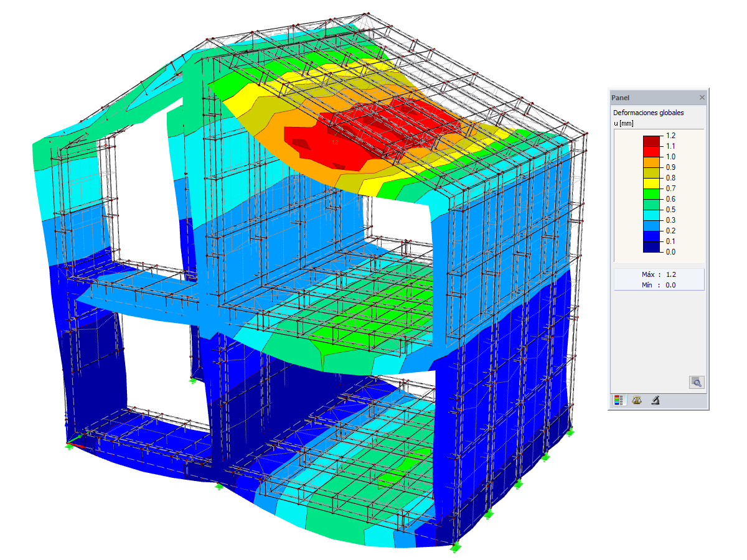The width and height of the screenshot is (747, 560).
Task: Click the 'Máx : 1.2' value row
Action: click(659, 274)
